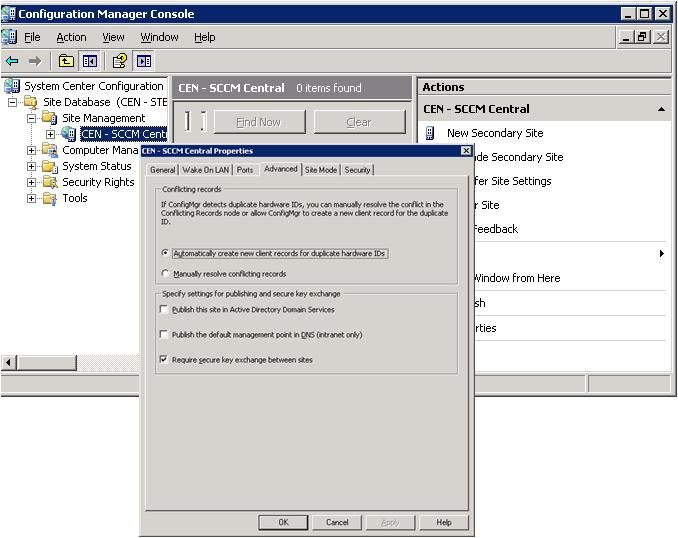
Task: Switch to the Site Mode tab
Action: click(321, 170)
